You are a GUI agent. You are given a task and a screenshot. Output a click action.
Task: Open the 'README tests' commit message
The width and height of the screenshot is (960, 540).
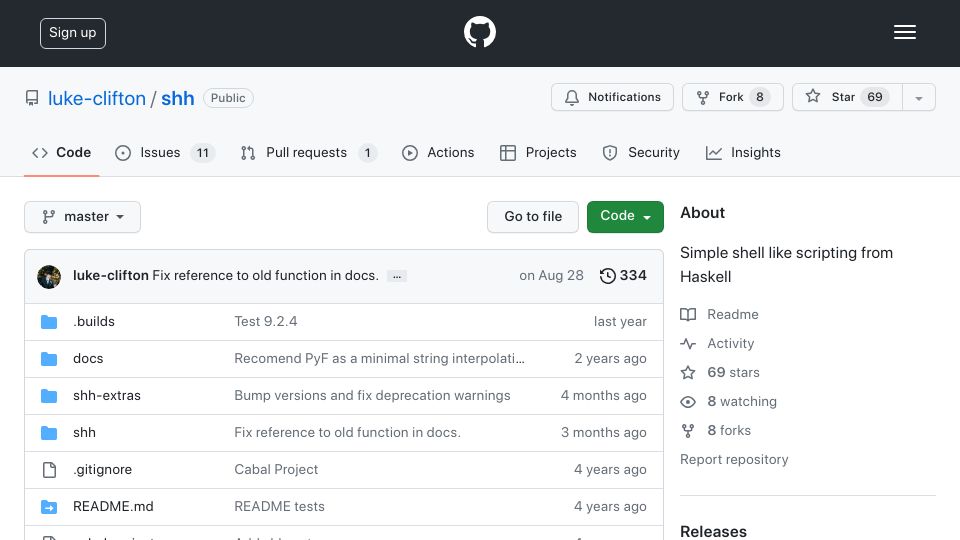tap(279, 506)
